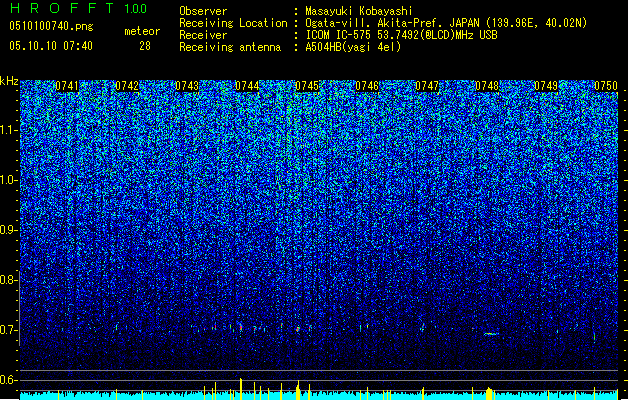
Task: Click the 0743 time marker
Action: (x=187, y=86)
